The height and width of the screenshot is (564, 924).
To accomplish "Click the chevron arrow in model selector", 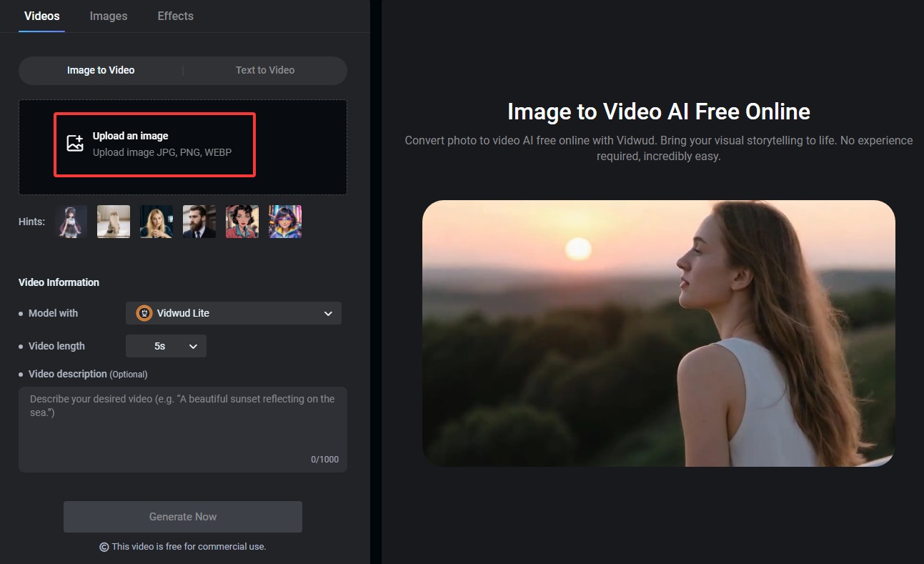I will pos(328,314).
